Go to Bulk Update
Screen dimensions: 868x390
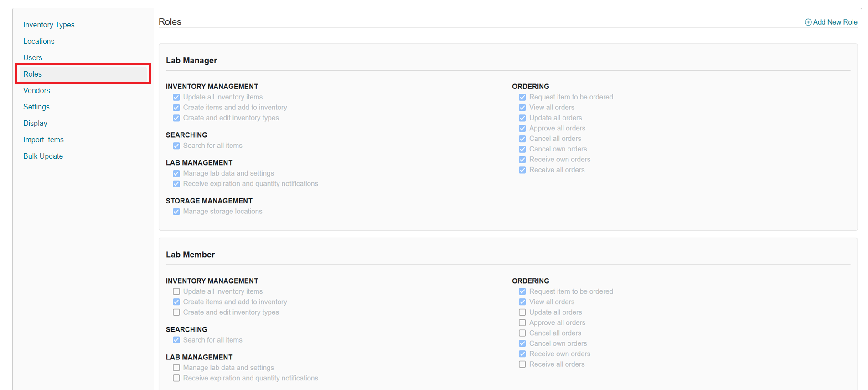(x=43, y=156)
